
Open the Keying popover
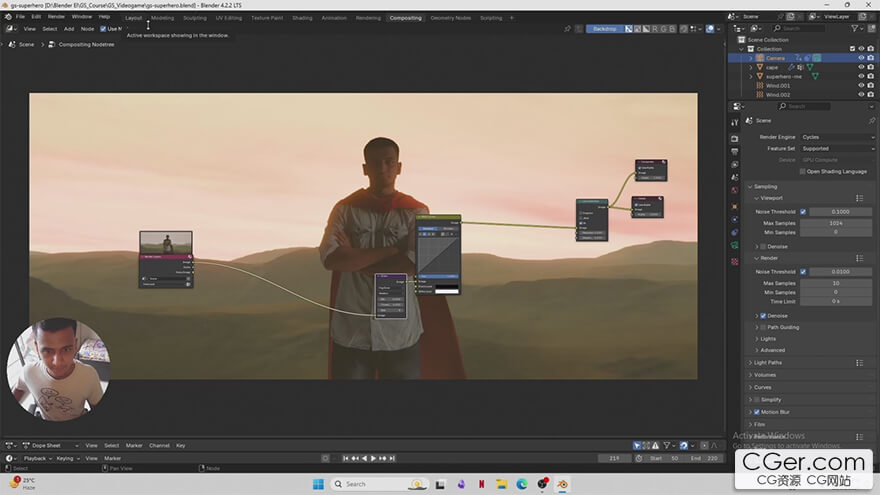(x=67, y=459)
